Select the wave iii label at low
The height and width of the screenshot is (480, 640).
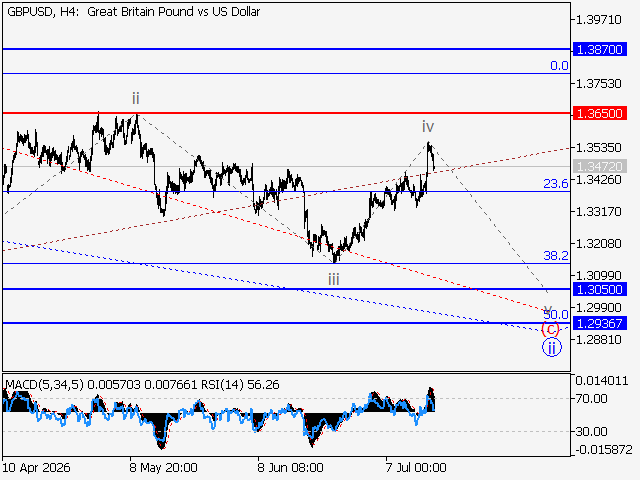(x=333, y=280)
